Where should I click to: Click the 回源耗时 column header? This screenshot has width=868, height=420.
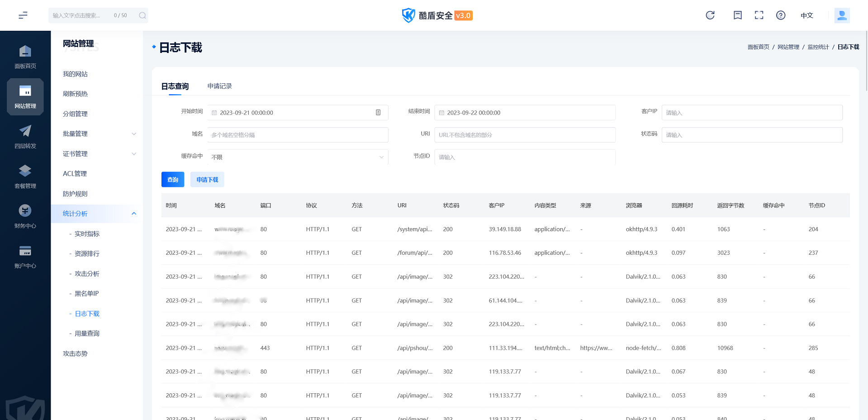682,205
